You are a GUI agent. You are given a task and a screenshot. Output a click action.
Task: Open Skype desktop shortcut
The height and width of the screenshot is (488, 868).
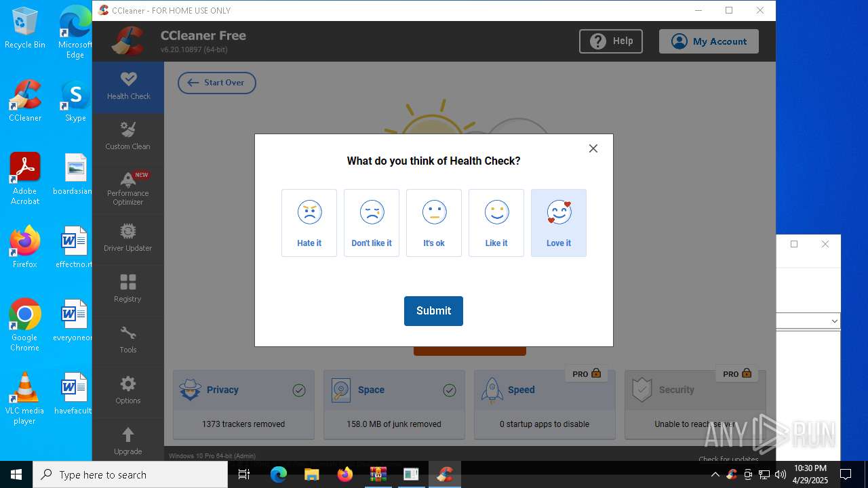[75, 101]
